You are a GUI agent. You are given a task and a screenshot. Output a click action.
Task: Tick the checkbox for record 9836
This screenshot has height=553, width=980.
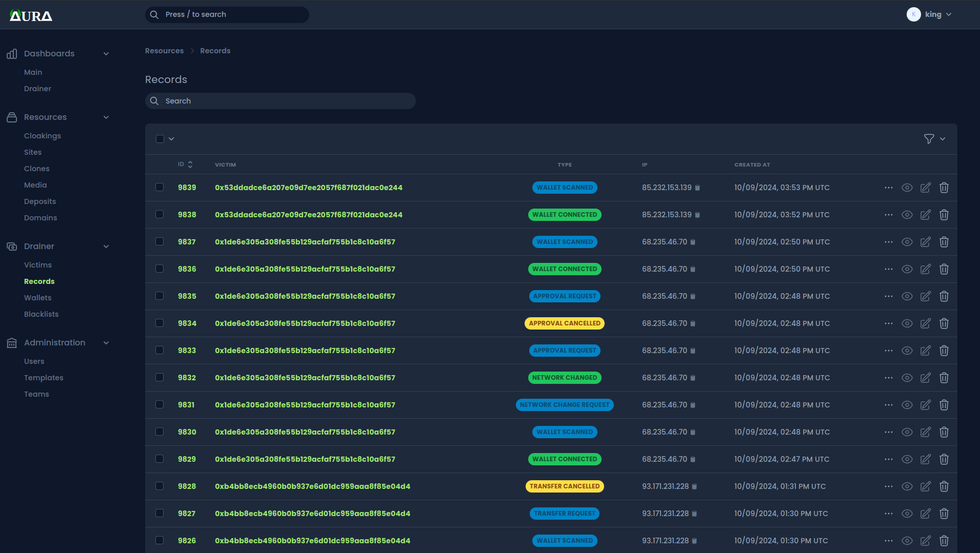pyautogui.click(x=159, y=269)
